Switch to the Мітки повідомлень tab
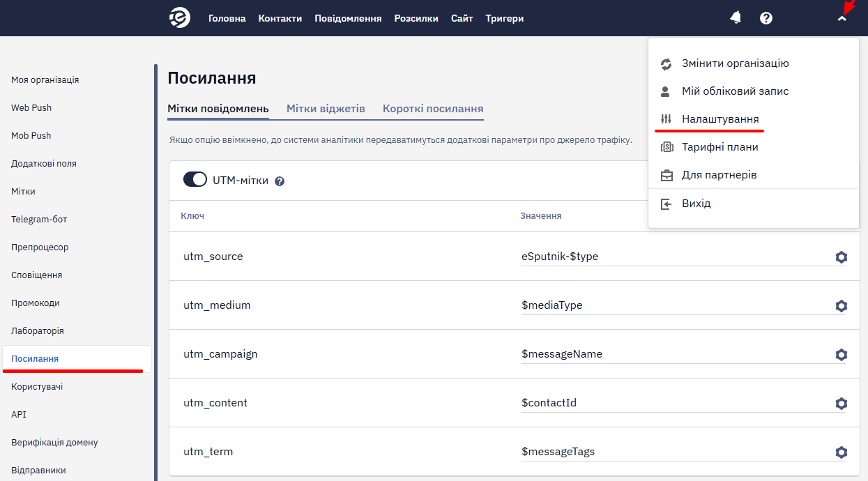Viewport: 868px width, 481px height. point(218,109)
